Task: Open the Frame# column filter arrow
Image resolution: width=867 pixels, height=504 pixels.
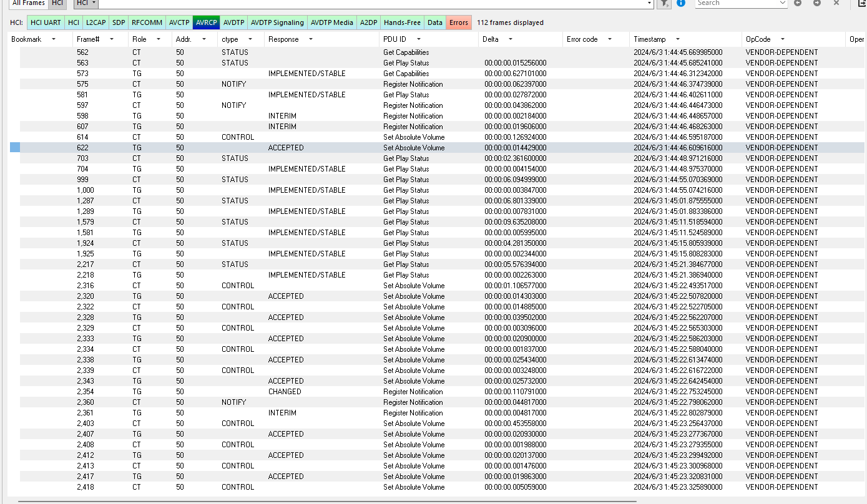Action: (112, 39)
